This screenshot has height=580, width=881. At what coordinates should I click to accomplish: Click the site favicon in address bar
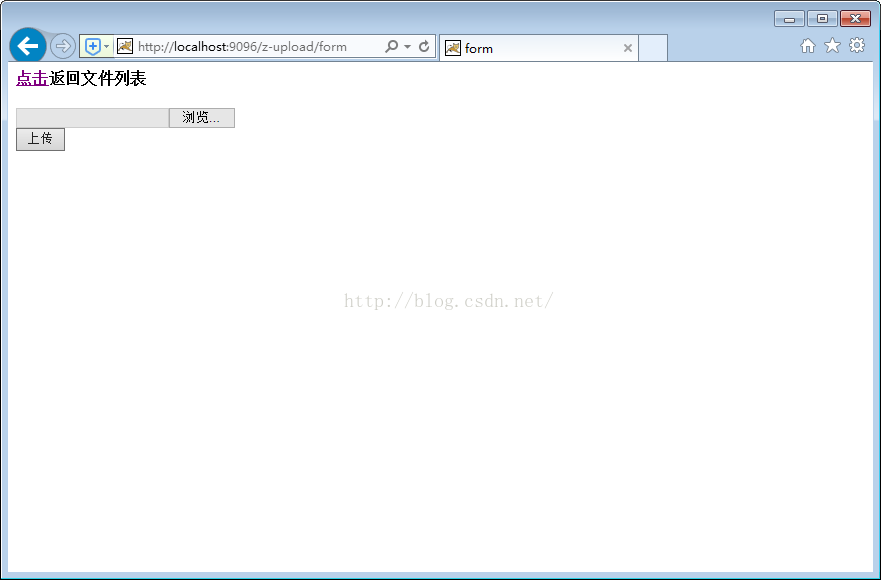pyautogui.click(x=125, y=46)
